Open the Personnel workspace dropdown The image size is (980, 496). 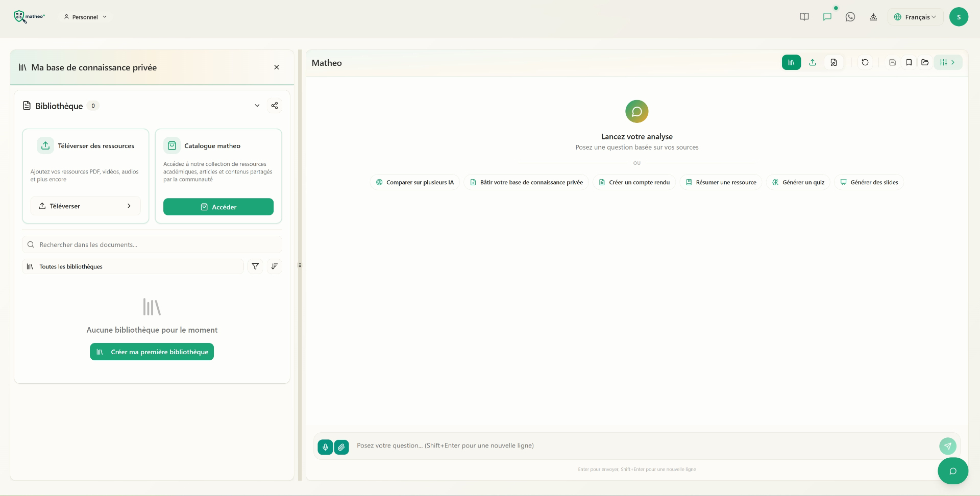85,17
